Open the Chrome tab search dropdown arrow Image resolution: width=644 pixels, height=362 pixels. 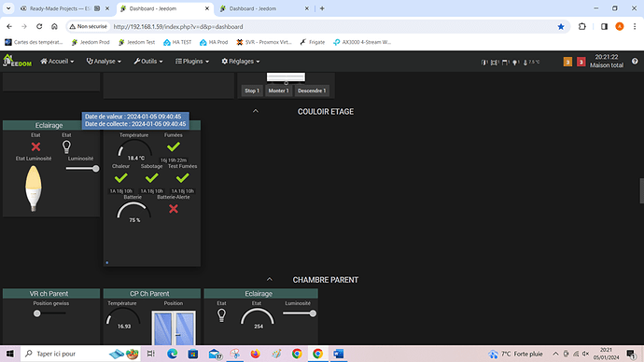[x=8, y=8]
